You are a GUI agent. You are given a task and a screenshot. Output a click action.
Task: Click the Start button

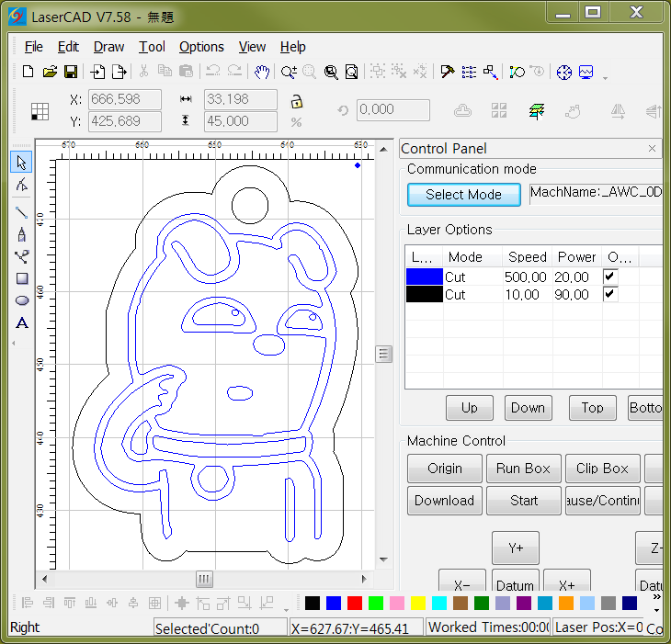coord(523,501)
